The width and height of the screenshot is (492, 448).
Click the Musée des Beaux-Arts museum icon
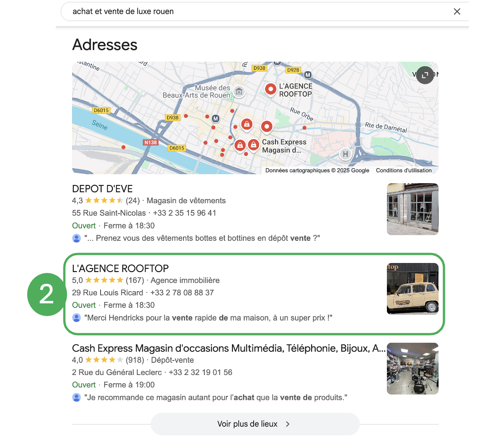239,91
